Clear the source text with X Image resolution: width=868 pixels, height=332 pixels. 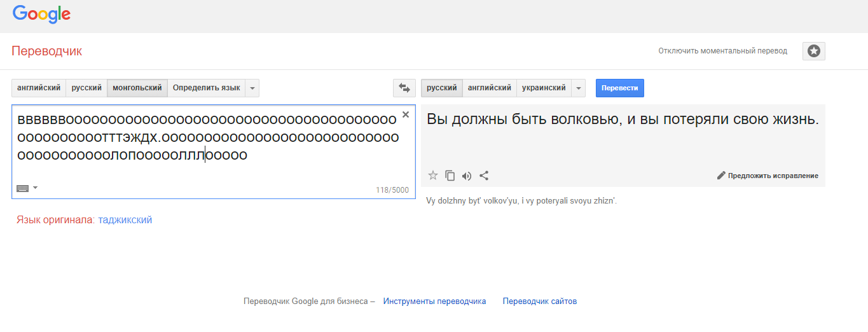pos(405,114)
